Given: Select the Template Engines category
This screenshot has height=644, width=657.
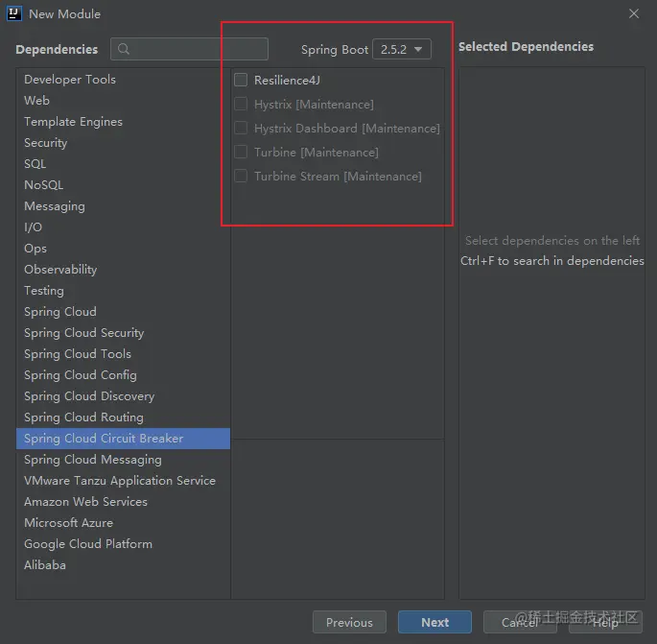Looking at the screenshot, I should pos(123,122).
